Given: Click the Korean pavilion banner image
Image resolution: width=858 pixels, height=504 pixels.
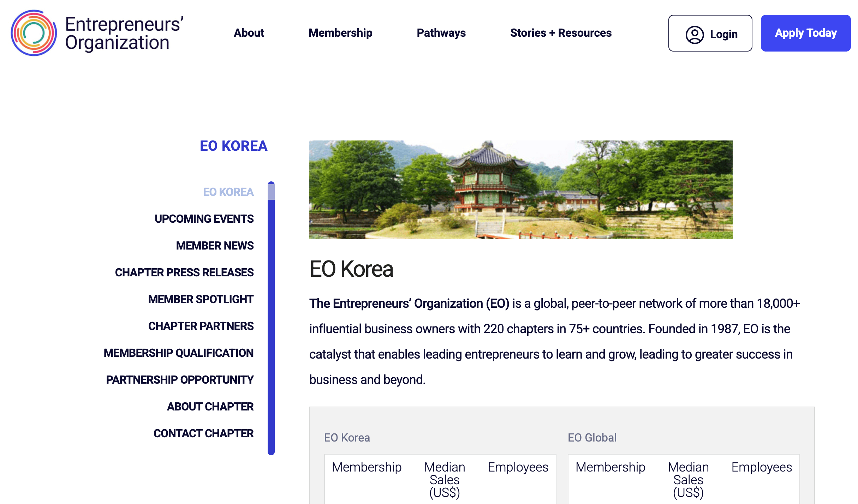Looking at the screenshot, I should coord(521,190).
